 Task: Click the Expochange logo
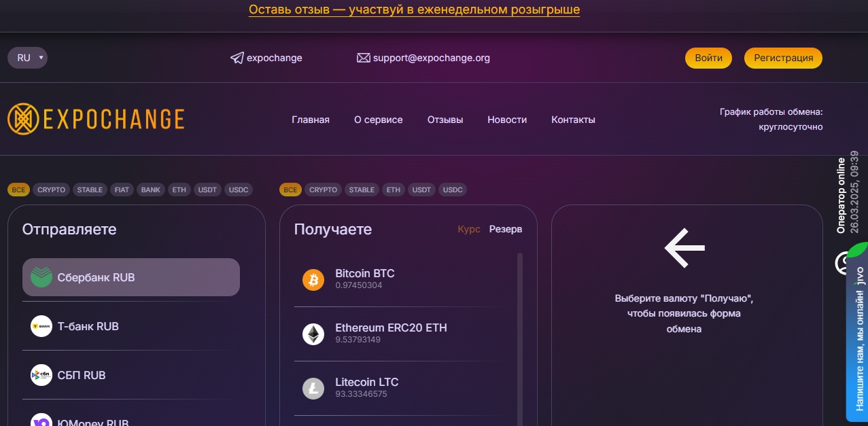(x=96, y=119)
